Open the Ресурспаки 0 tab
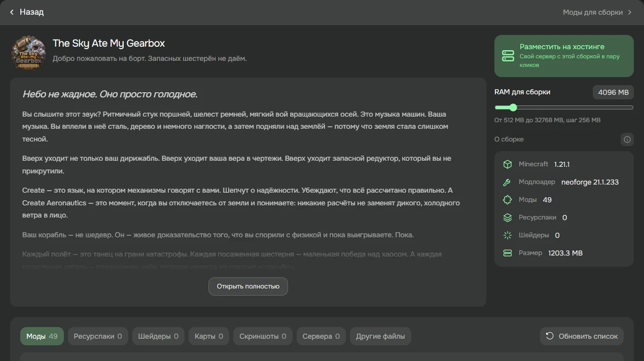This screenshot has height=361, width=644. (98, 336)
